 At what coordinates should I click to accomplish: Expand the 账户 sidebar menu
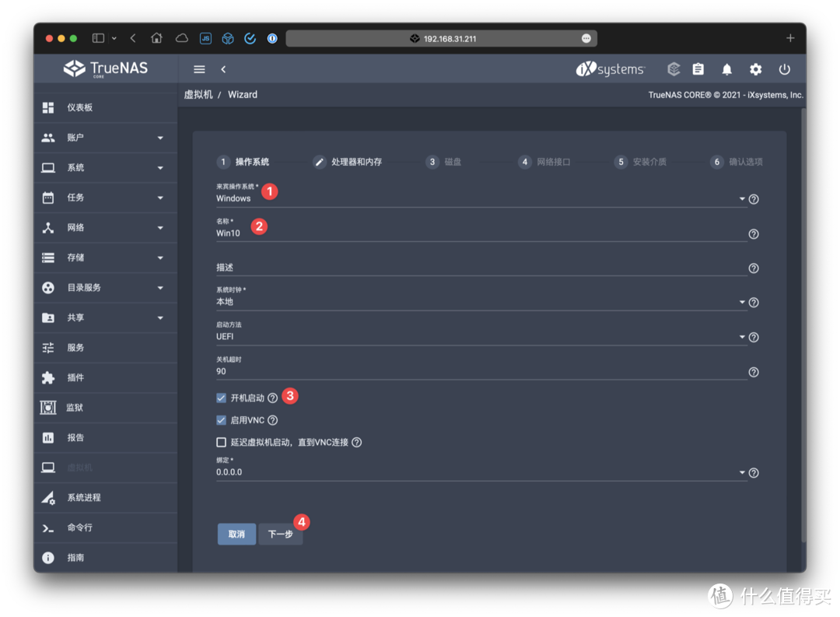tap(106, 138)
